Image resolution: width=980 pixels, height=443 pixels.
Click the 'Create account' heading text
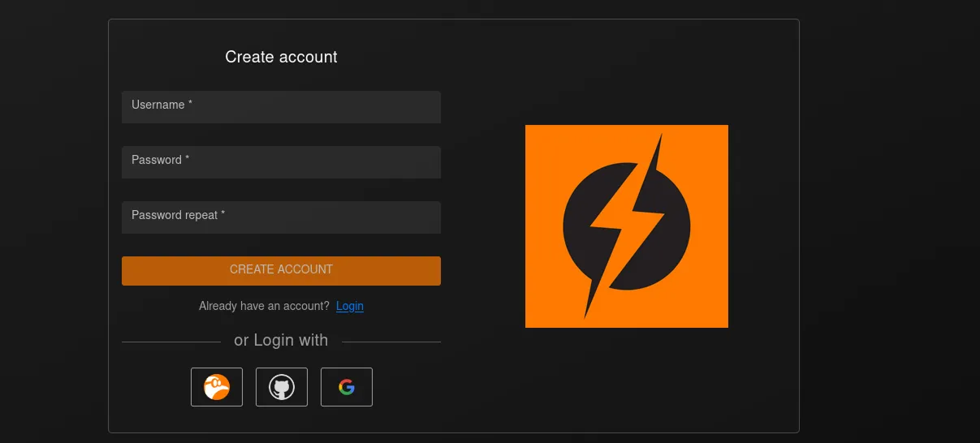pos(281,57)
